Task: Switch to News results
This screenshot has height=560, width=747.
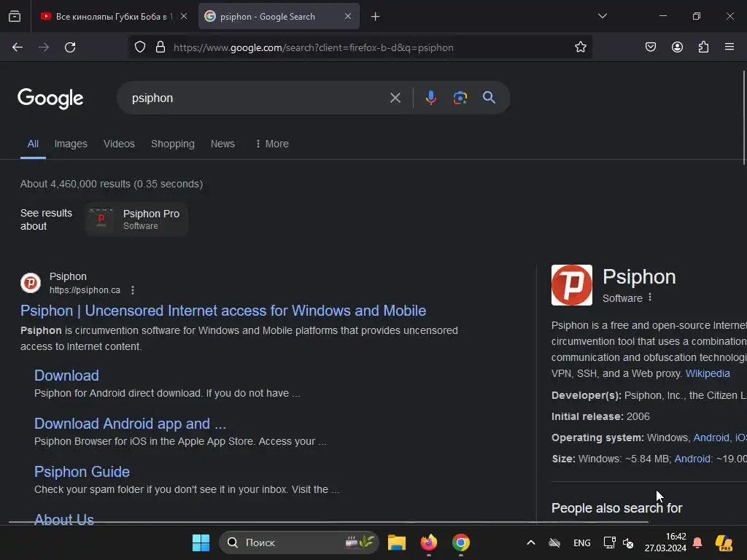Action: [x=222, y=144]
